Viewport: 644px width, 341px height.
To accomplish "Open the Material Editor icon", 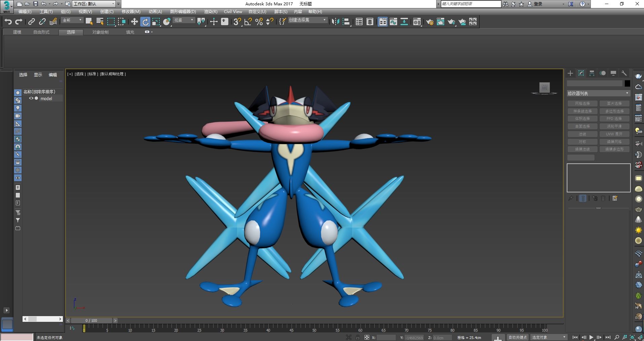I will point(417,22).
